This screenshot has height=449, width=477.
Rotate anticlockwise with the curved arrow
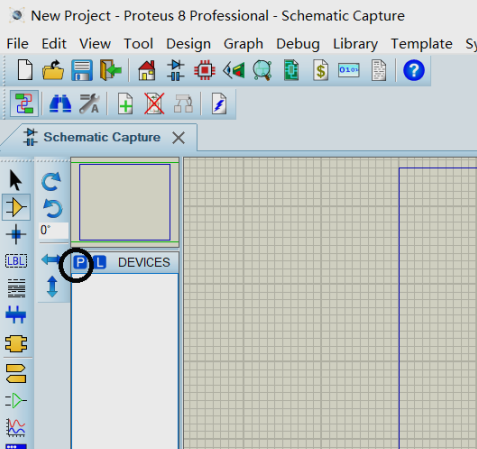click(x=53, y=208)
